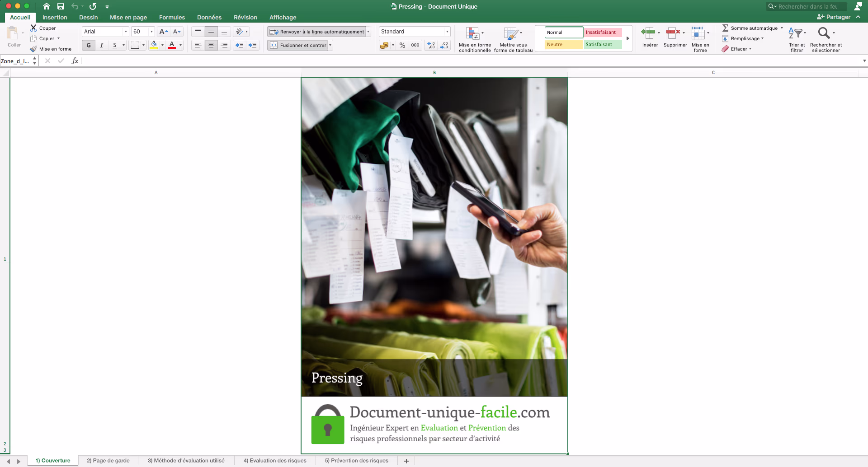Click the Home icon in title bar
The image size is (868, 467).
point(47,6)
